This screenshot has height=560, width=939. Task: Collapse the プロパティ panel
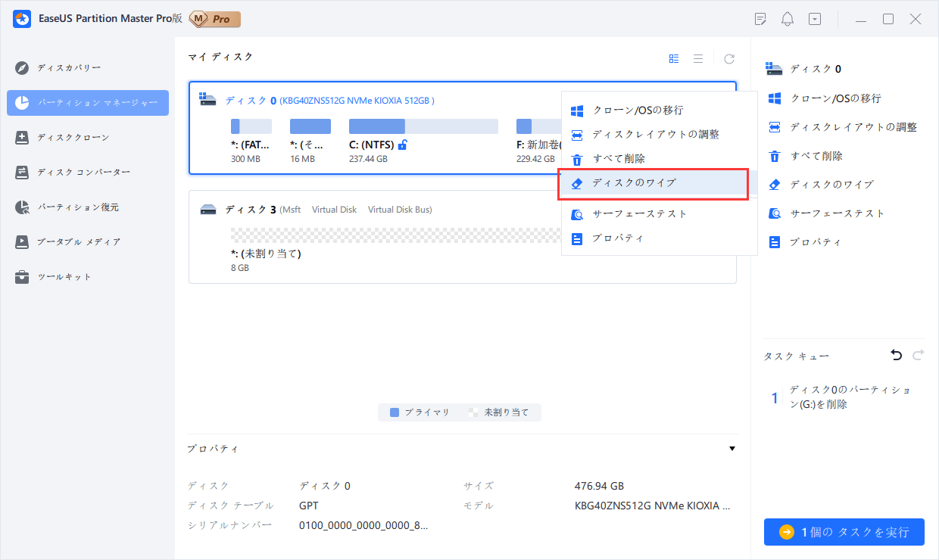coord(732,448)
